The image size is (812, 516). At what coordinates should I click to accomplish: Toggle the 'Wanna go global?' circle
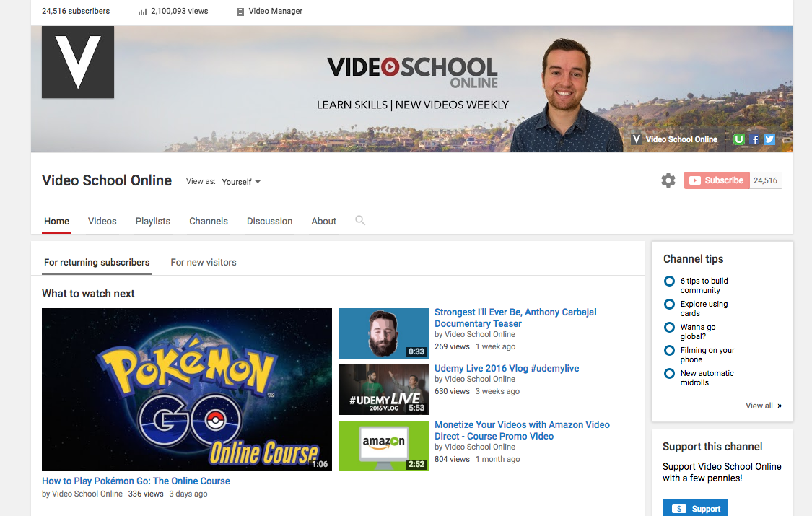pyautogui.click(x=669, y=327)
